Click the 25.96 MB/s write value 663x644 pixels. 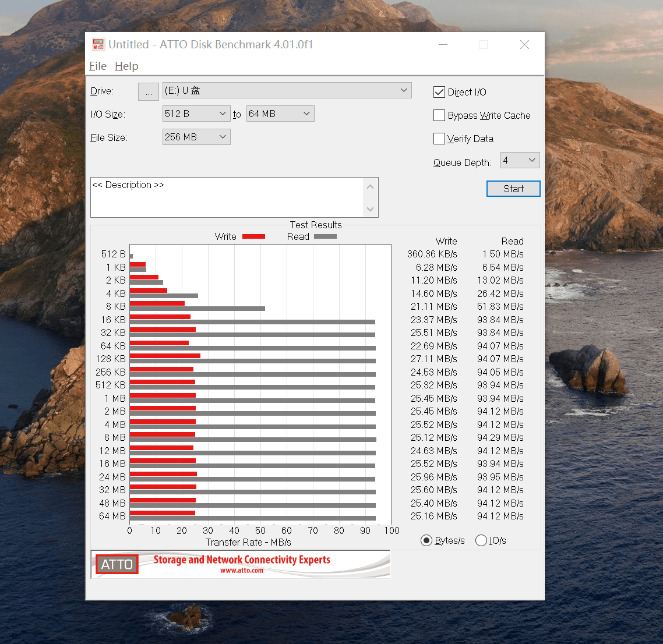coord(434,477)
